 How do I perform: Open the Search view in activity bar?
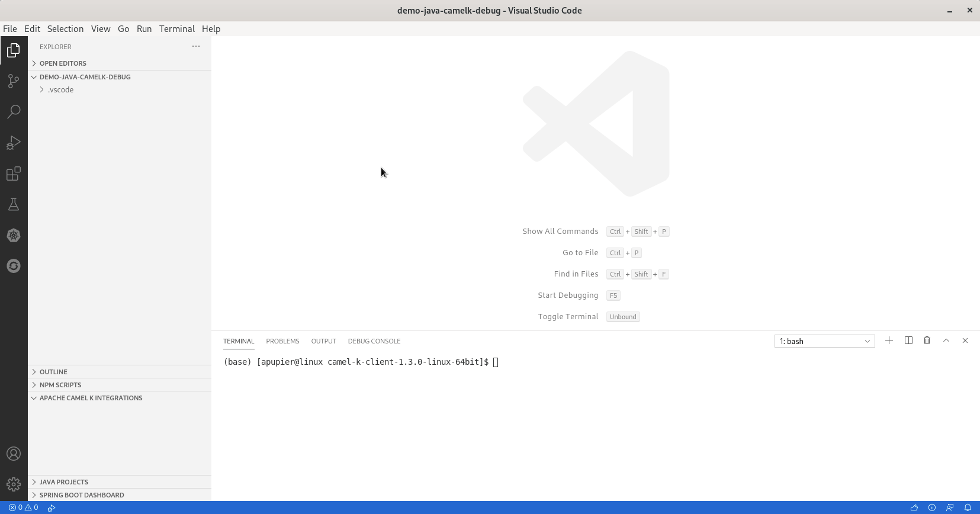tap(14, 112)
